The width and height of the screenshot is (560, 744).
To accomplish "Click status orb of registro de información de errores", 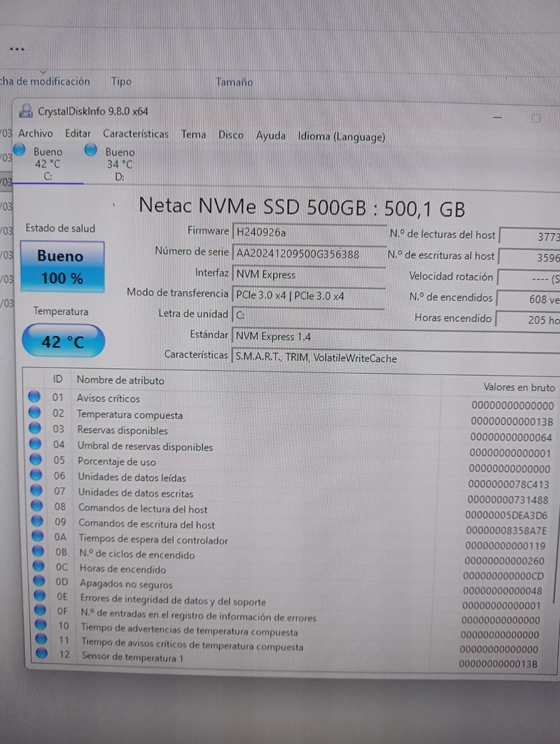I will pos(41,609).
